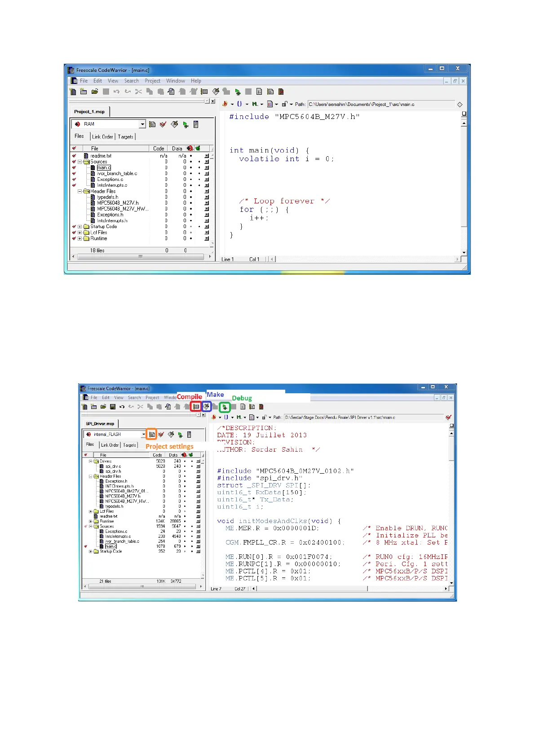Image resolution: width=535 pixels, height=756 pixels.
Task: Click the Code column header in Project_1 window
Action: pyautogui.click(x=159, y=148)
